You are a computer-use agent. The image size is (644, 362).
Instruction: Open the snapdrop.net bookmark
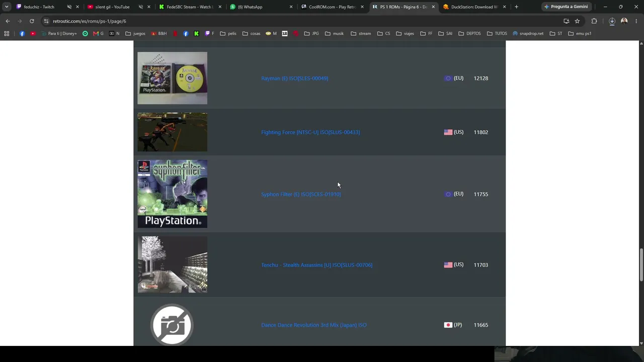pos(528,34)
